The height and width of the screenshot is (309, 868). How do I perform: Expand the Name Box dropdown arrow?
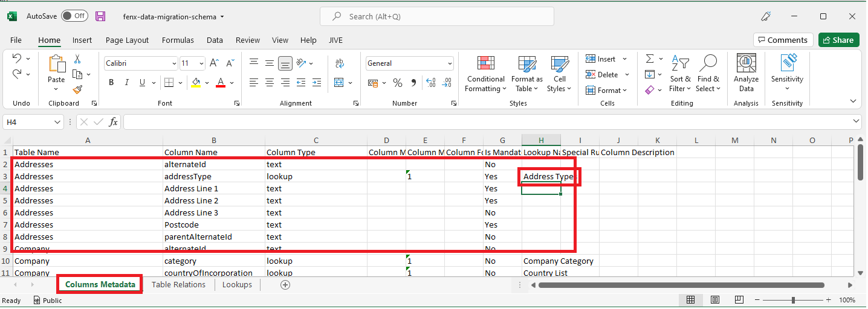pyautogui.click(x=57, y=122)
